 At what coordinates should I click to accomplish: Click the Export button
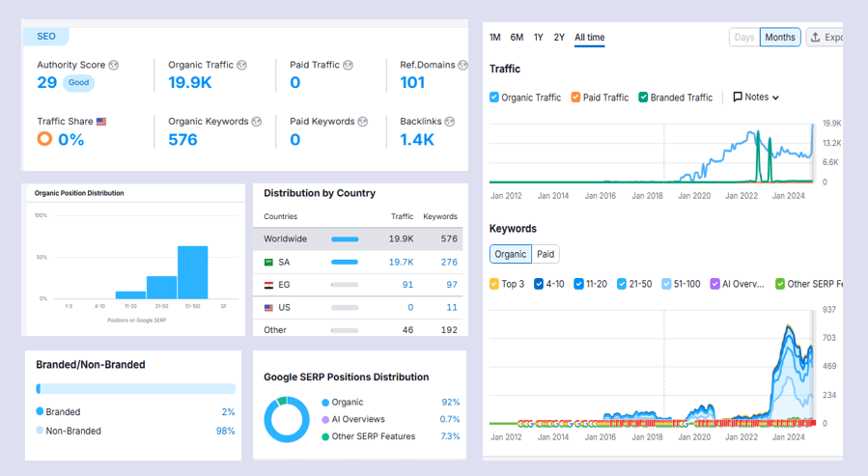click(825, 38)
